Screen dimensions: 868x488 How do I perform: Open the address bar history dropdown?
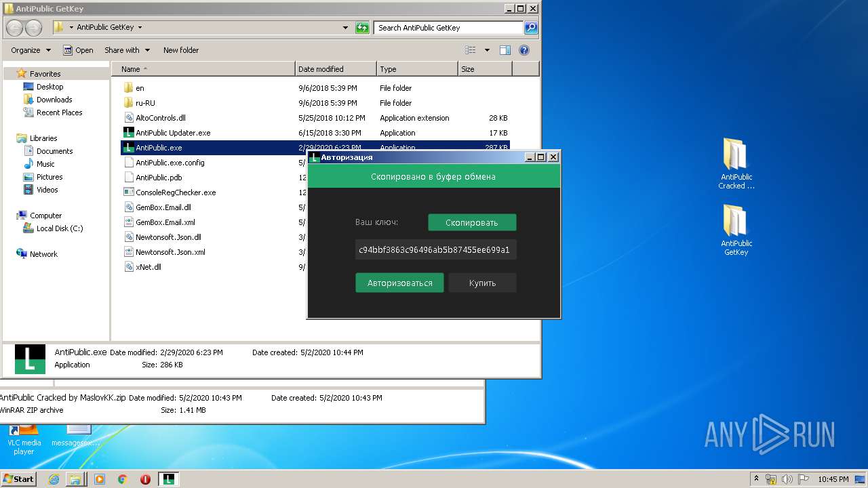[346, 28]
